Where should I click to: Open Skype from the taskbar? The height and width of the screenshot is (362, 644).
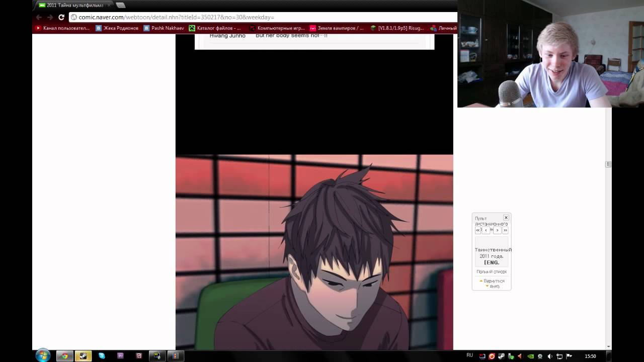coord(102,356)
